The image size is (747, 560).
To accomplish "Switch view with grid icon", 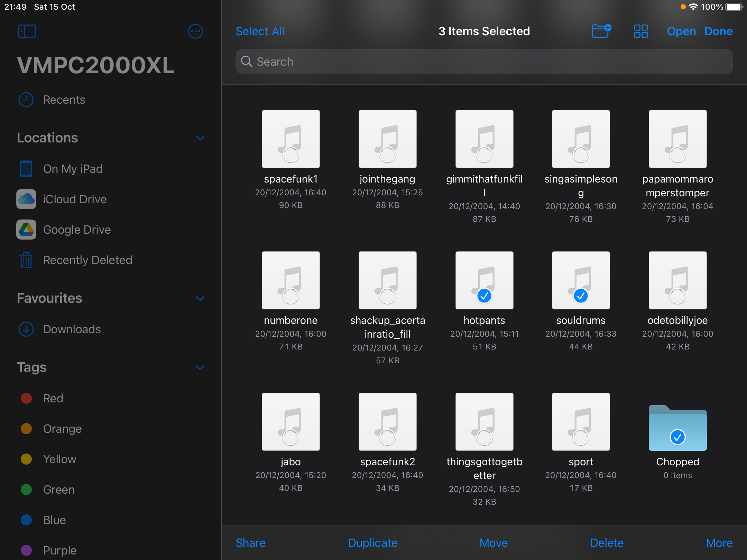I will point(640,31).
